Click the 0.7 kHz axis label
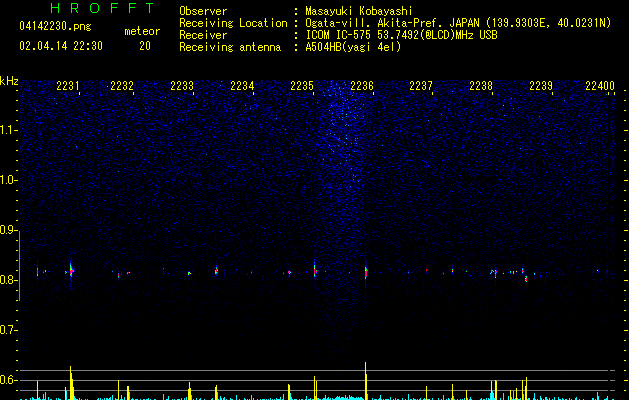 tap(9, 330)
